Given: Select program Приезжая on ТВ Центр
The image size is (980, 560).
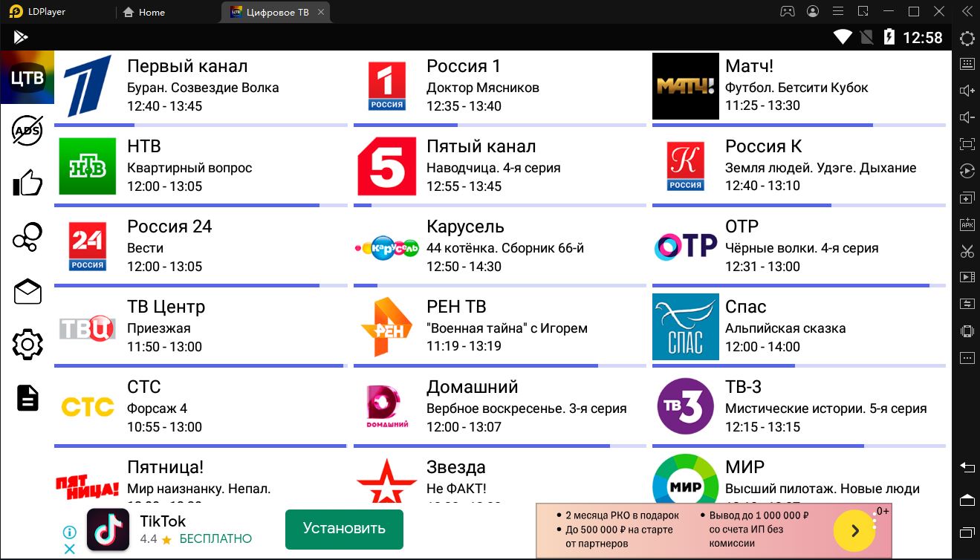Looking at the screenshot, I should pyautogui.click(x=159, y=328).
